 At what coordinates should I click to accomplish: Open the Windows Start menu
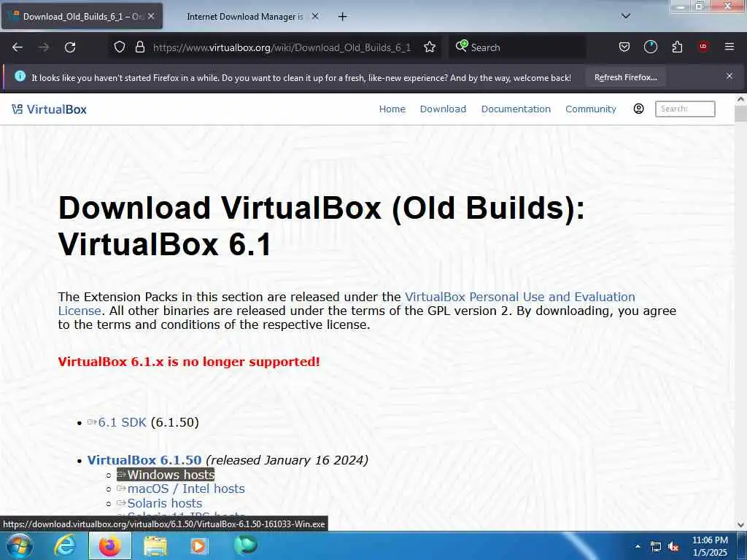pyautogui.click(x=18, y=545)
